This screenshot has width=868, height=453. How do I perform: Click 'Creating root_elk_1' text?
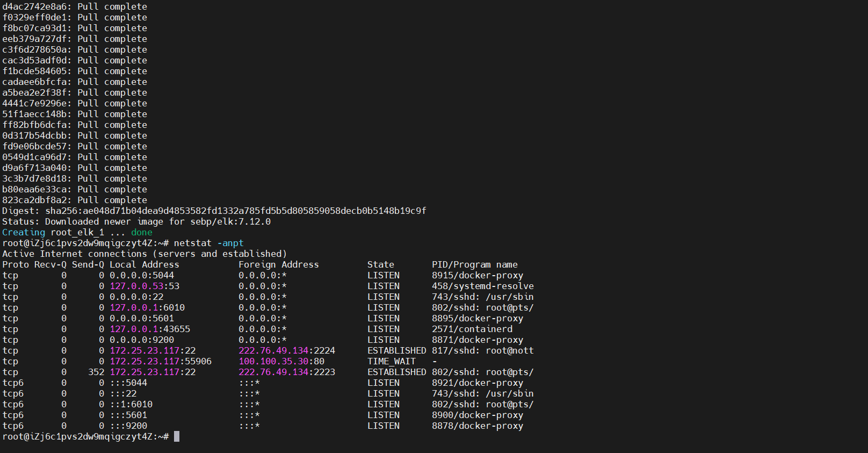[53, 232]
